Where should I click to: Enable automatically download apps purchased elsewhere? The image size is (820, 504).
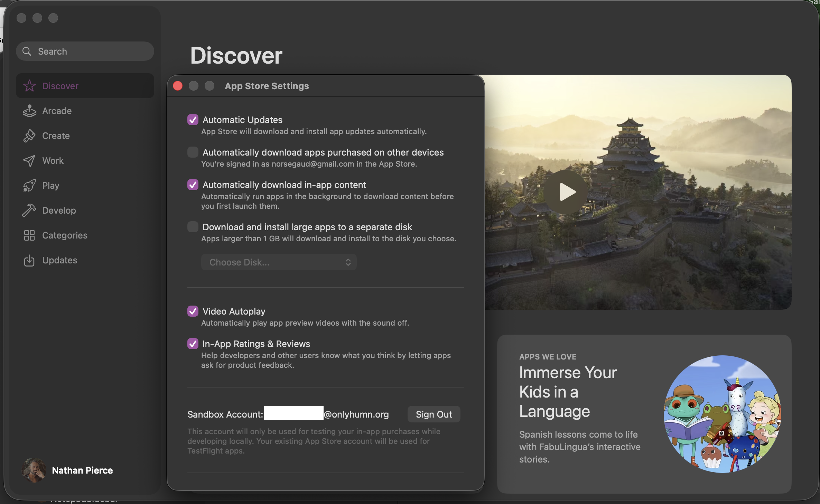193,152
